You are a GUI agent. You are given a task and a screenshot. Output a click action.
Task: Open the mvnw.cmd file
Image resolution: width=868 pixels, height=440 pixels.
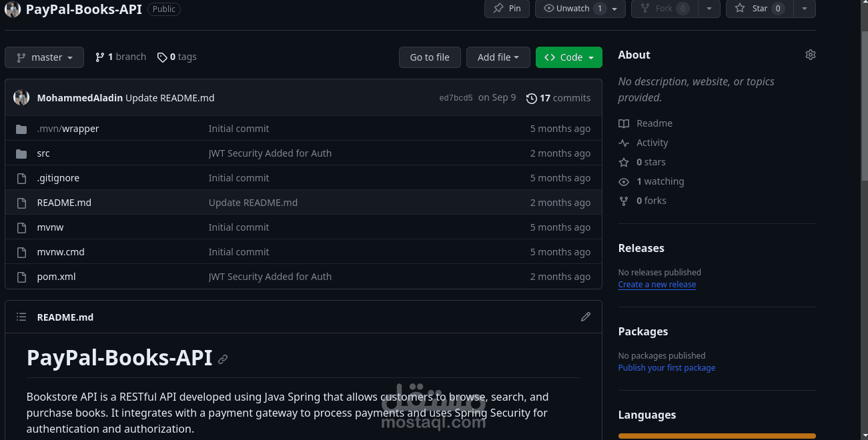click(61, 252)
